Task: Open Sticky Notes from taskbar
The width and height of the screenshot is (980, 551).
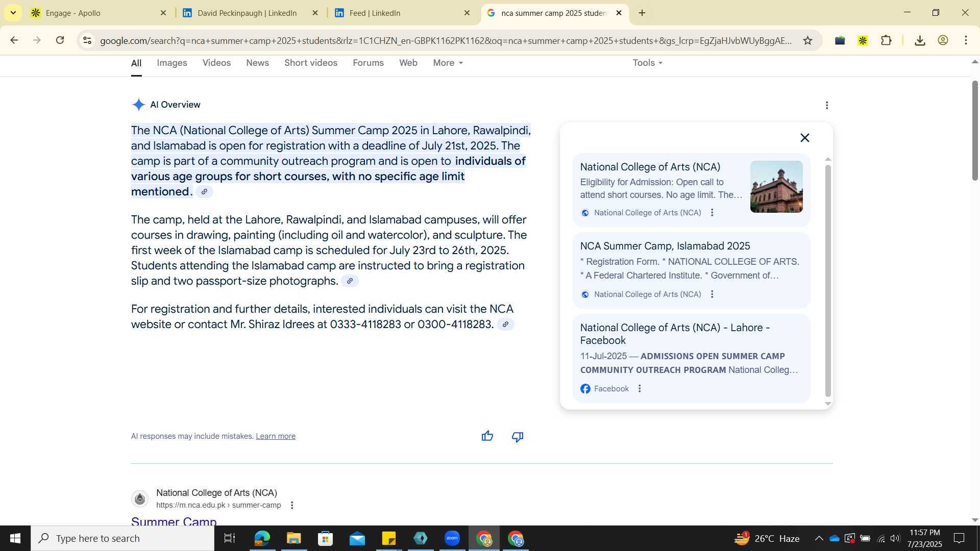Action: [x=389, y=538]
